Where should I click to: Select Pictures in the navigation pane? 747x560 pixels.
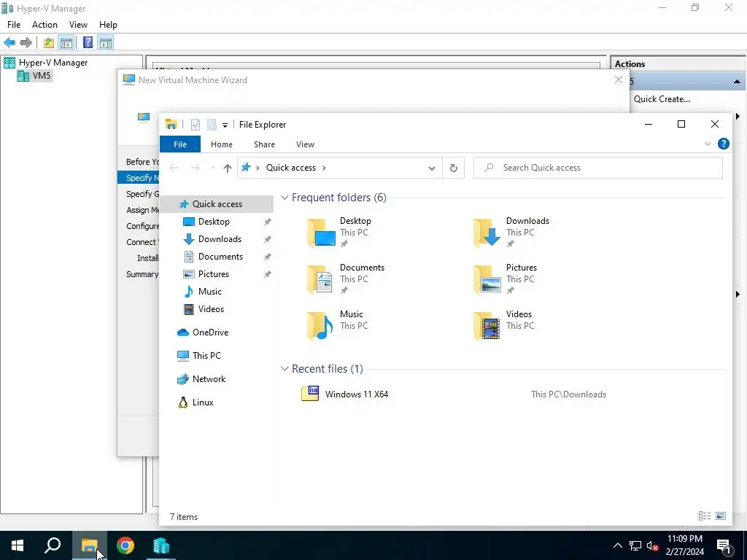click(x=214, y=274)
